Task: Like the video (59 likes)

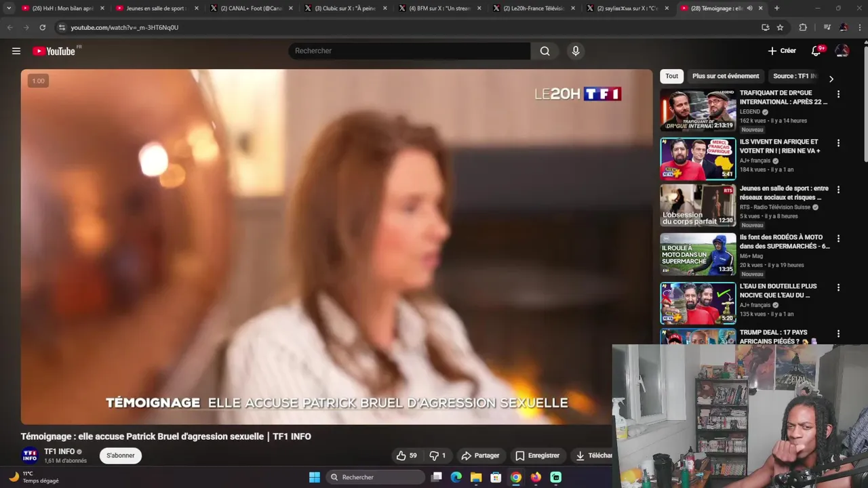Action: click(407, 455)
